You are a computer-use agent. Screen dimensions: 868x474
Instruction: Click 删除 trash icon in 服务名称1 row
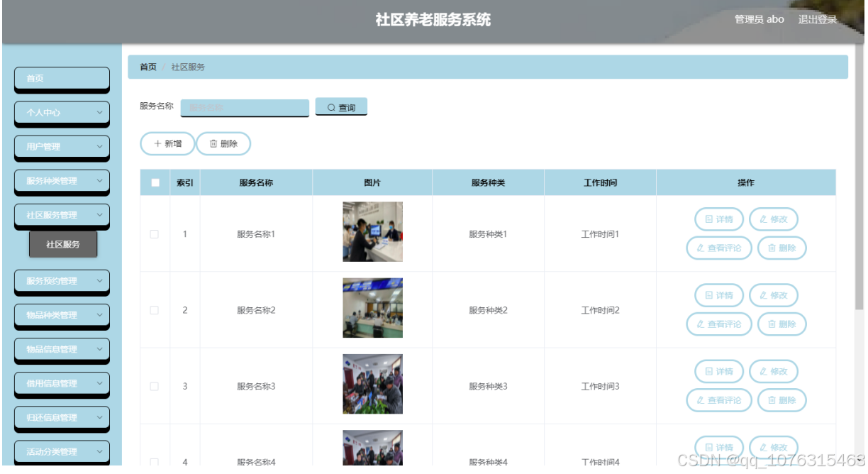(772, 248)
